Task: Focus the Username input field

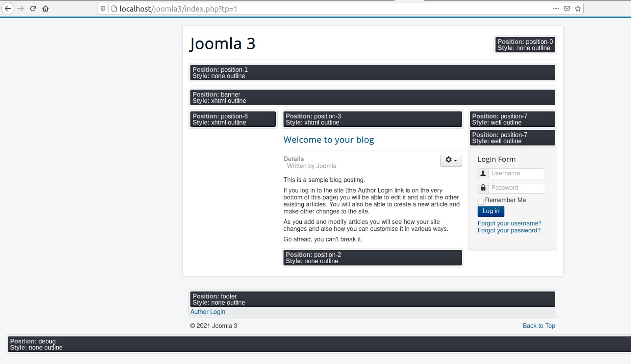Action: point(517,173)
